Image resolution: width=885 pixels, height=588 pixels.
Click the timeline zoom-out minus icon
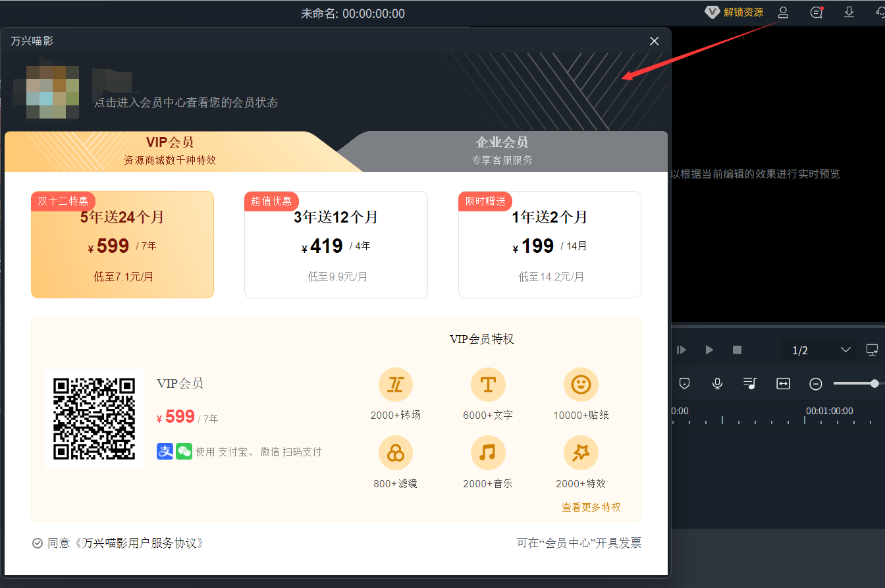point(816,384)
